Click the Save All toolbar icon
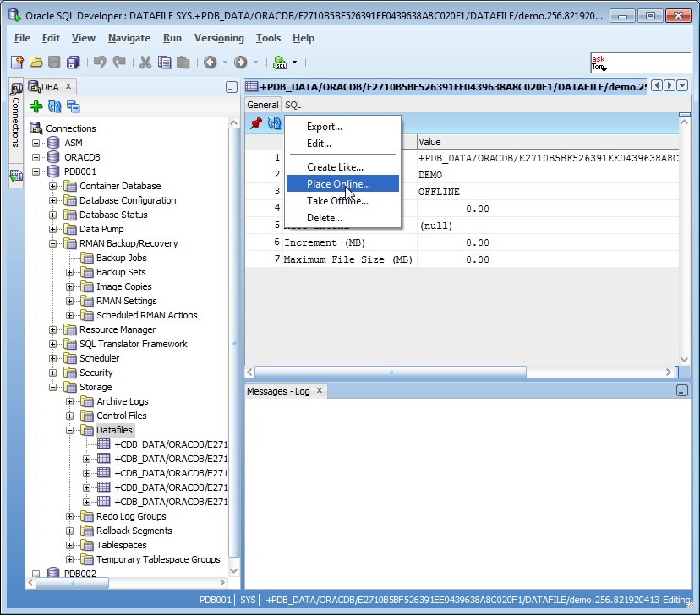The width and height of the screenshot is (700, 615). click(74, 62)
